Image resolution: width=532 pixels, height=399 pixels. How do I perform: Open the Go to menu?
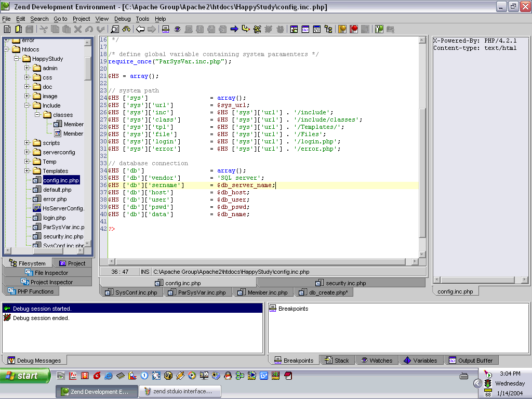tap(60, 19)
